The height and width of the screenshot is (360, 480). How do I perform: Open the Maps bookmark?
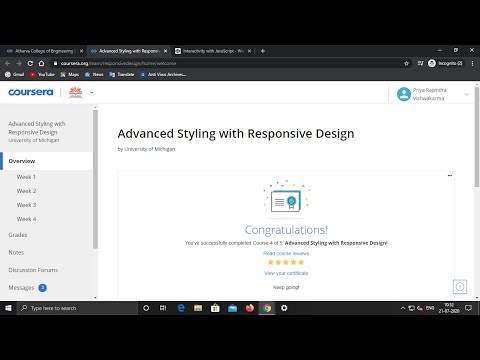70,75
